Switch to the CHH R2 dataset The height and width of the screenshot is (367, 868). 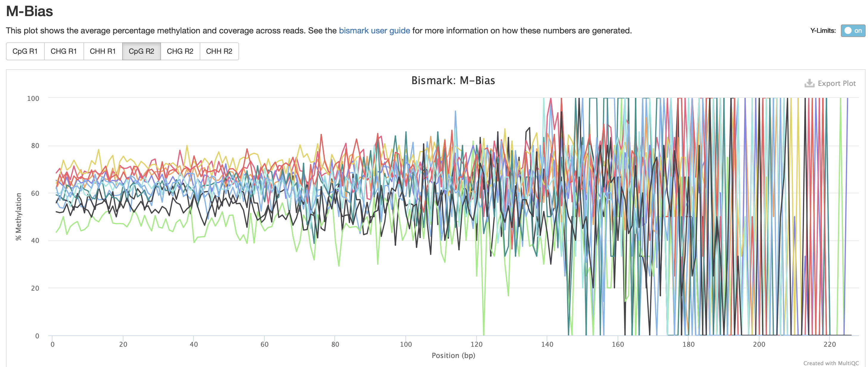[x=219, y=51]
